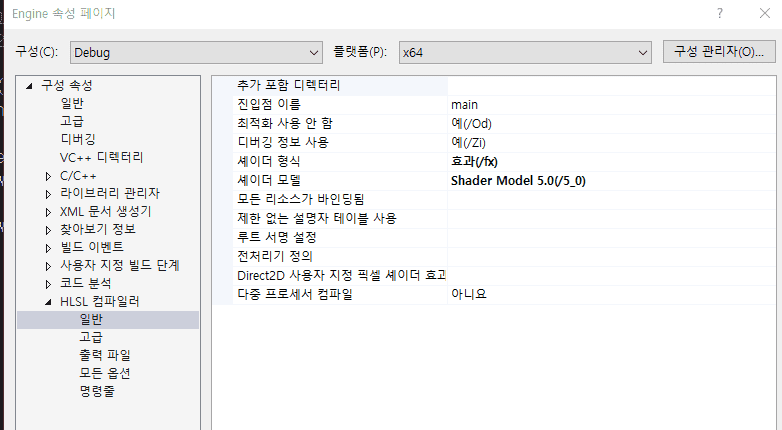Open the 구성(C) Debug dropdown
Screen dimensions: 782x430
pyautogui.click(x=196, y=52)
